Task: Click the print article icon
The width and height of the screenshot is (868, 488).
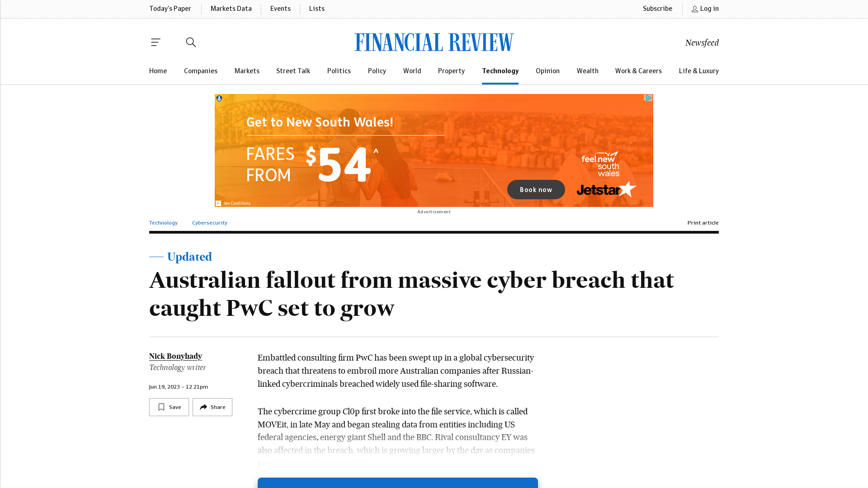Action: click(x=703, y=223)
